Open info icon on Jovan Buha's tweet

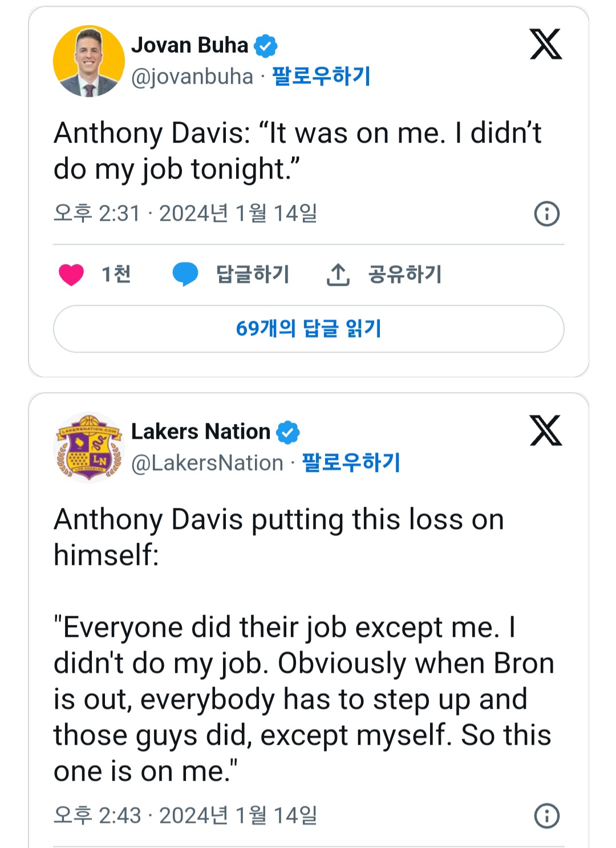click(546, 214)
